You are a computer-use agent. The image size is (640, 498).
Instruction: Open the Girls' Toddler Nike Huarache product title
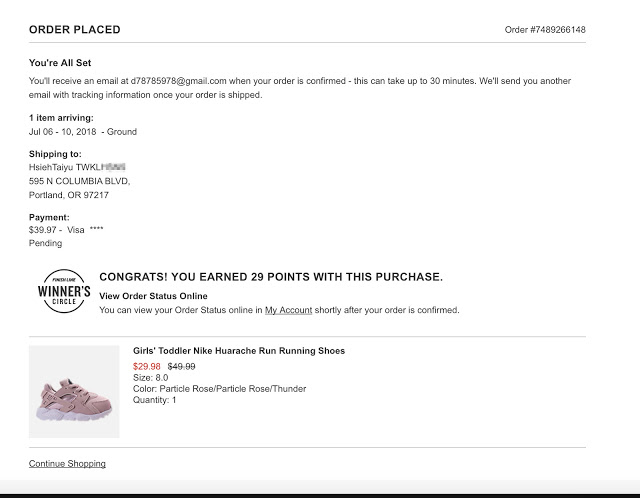coord(239,351)
